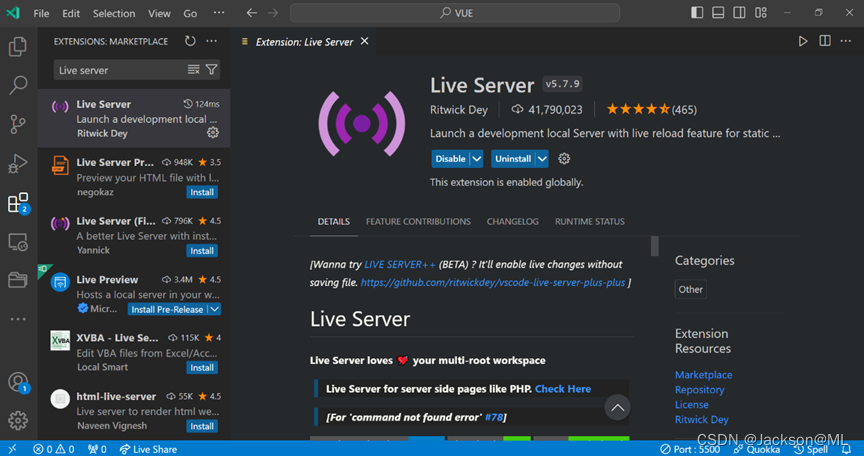Open the Source Control view
The image size is (864, 456).
coord(18,124)
